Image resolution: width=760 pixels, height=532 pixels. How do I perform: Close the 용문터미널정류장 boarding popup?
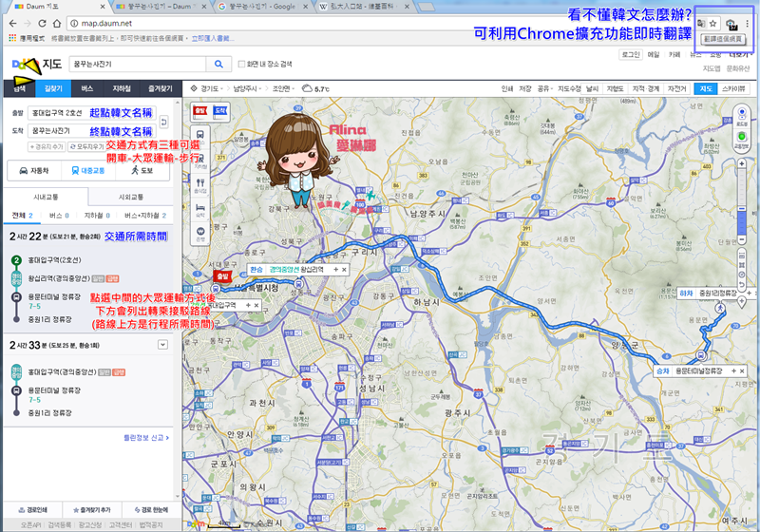(x=742, y=370)
